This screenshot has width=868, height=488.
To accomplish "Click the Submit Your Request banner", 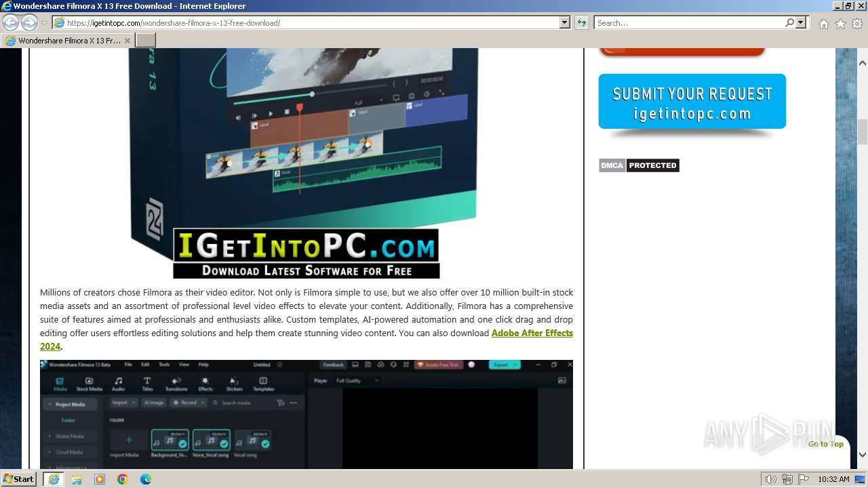I will pos(692,102).
